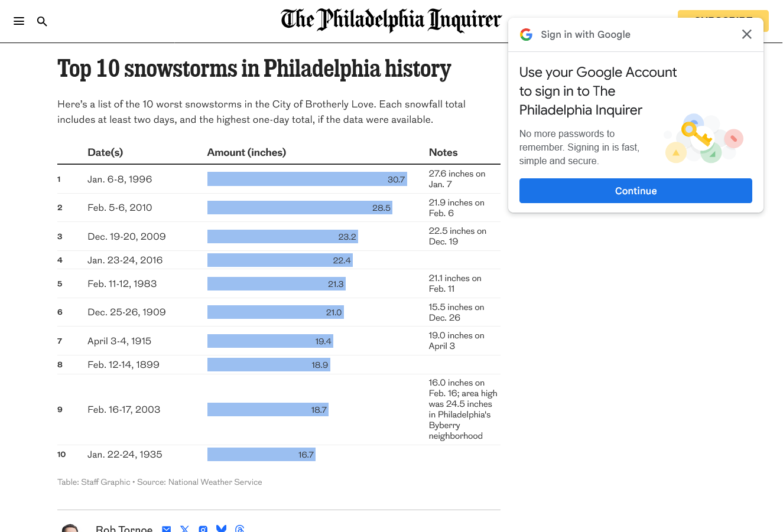Open Rob Tornoe's Bluesky butterfly icon
The height and width of the screenshot is (532, 783).
[222, 528]
